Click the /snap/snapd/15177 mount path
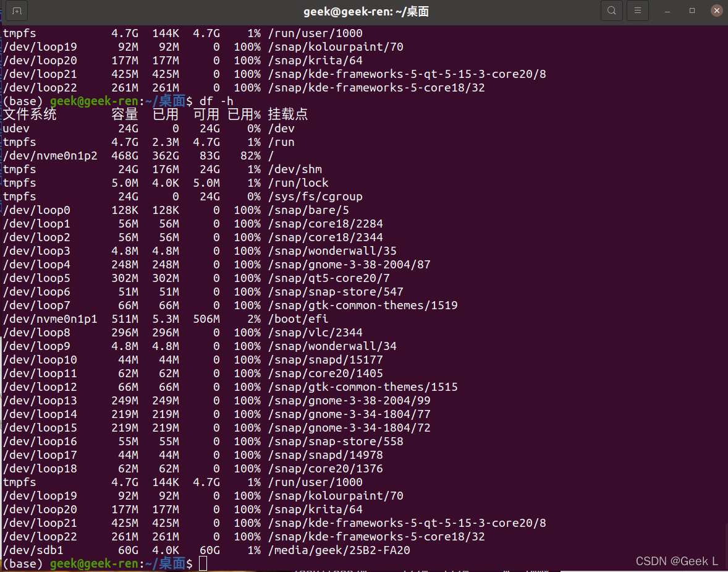This screenshot has height=572, width=728. (326, 360)
